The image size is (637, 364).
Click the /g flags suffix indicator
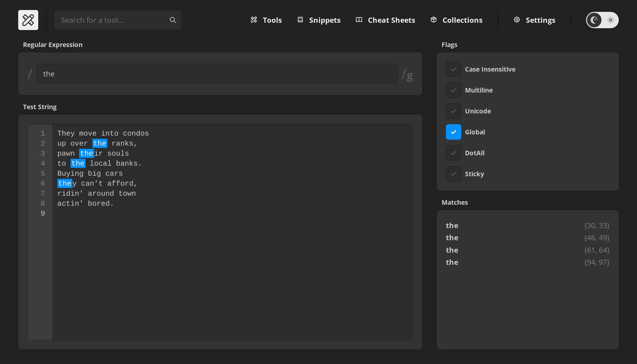(x=407, y=75)
